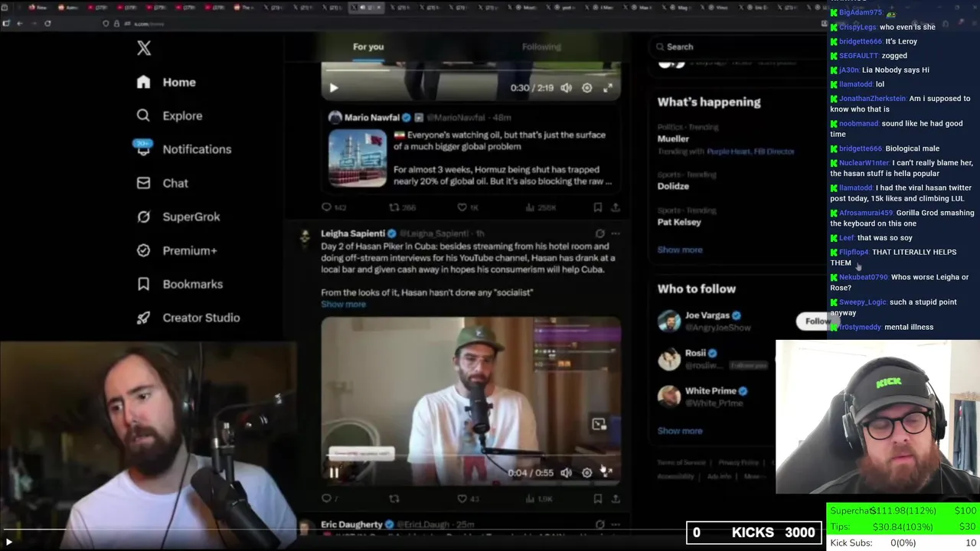The height and width of the screenshot is (551, 980).
Task: Open Mario Nawfal's profile name
Action: click(x=371, y=117)
